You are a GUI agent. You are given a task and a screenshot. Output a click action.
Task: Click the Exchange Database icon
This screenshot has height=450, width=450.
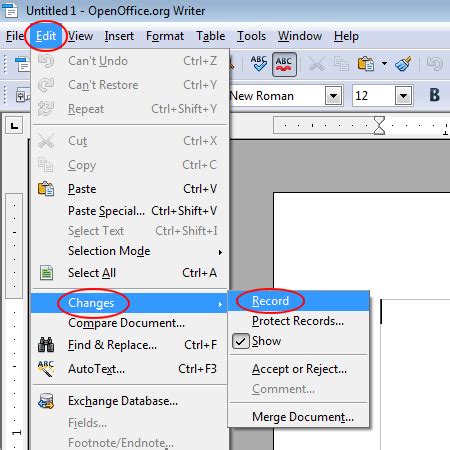coord(46,401)
